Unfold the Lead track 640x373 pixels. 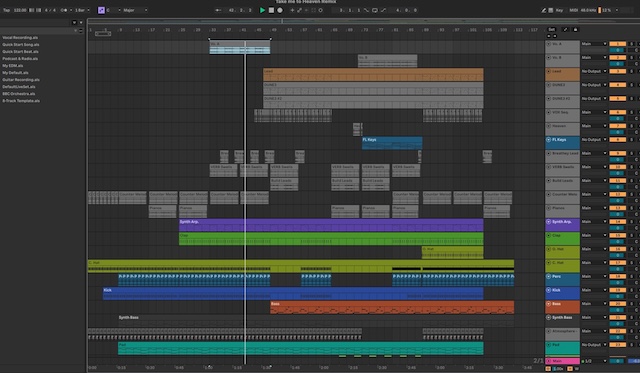tap(549, 71)
